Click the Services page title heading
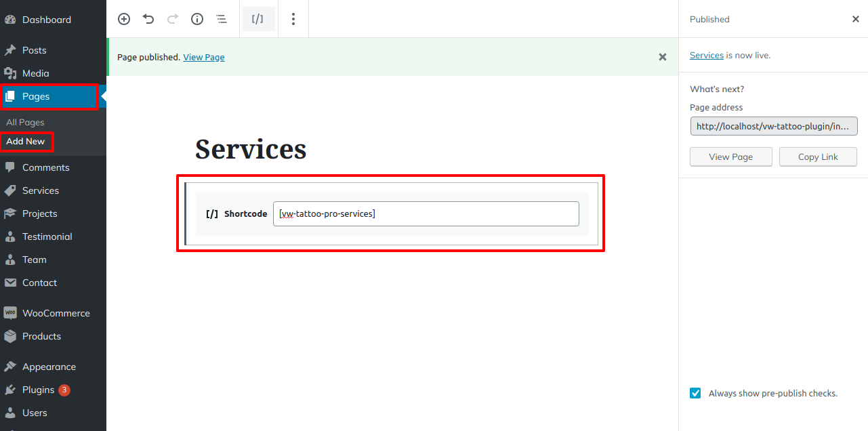Image resolution: width=868 pixels, height=431 pixels. (251, 149)
